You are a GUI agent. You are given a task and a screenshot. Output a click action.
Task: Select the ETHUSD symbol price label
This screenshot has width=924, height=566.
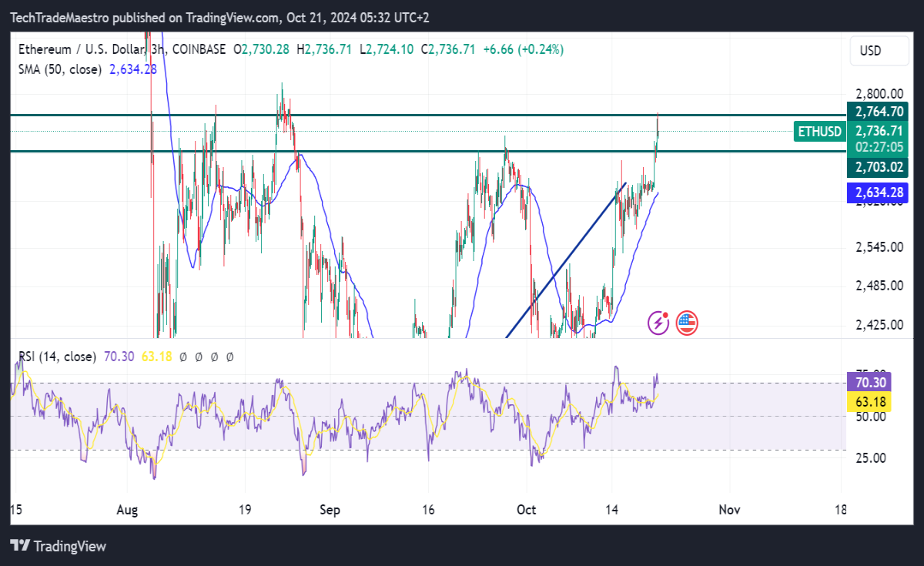(x=819, y=132)
